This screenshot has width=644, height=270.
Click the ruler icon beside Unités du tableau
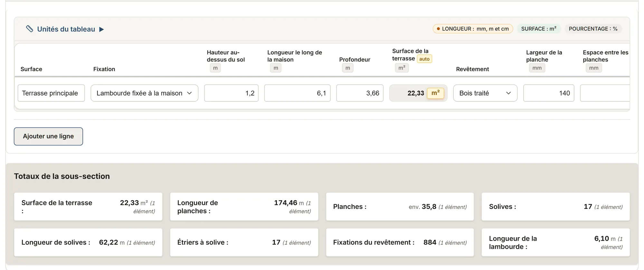click(x=30, y=29)
